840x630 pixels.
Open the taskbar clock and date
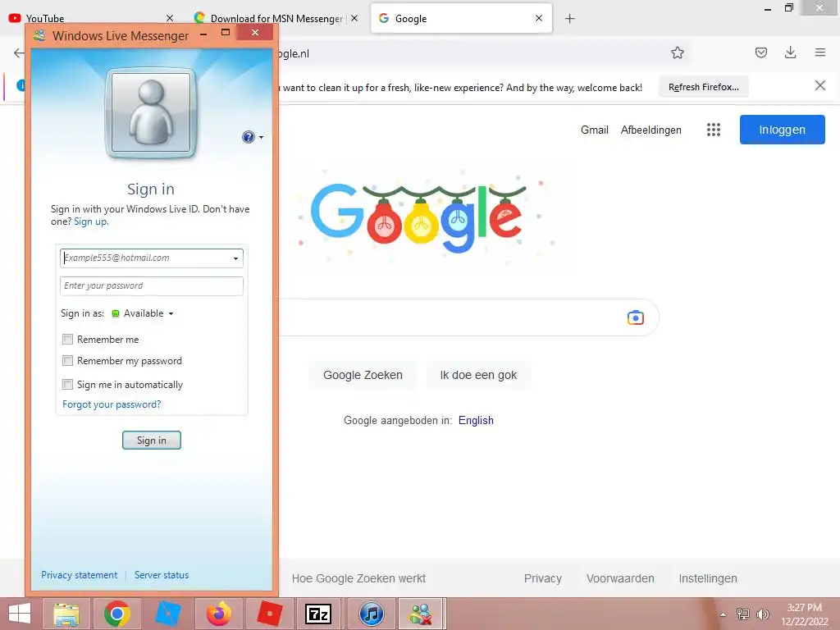click(804, 614)
